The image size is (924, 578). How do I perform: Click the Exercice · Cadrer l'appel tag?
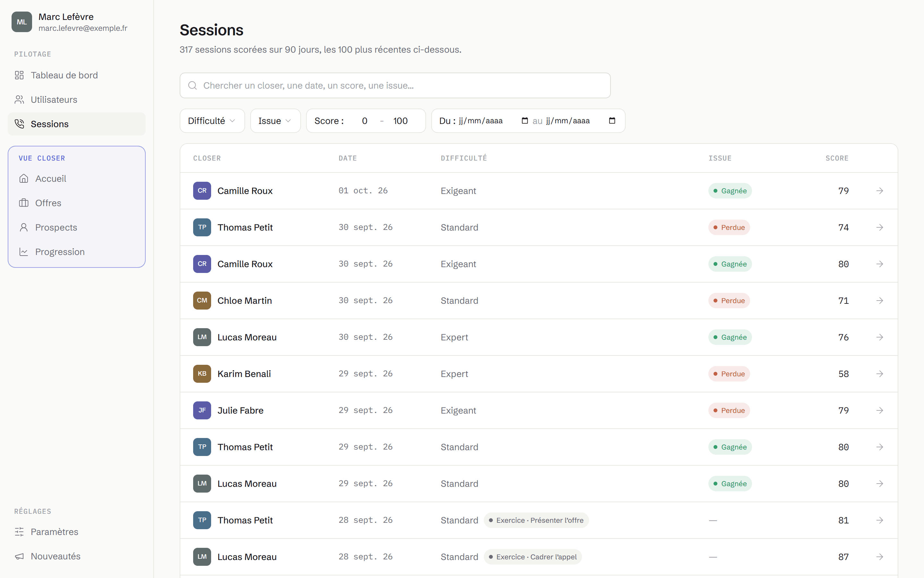533,557
